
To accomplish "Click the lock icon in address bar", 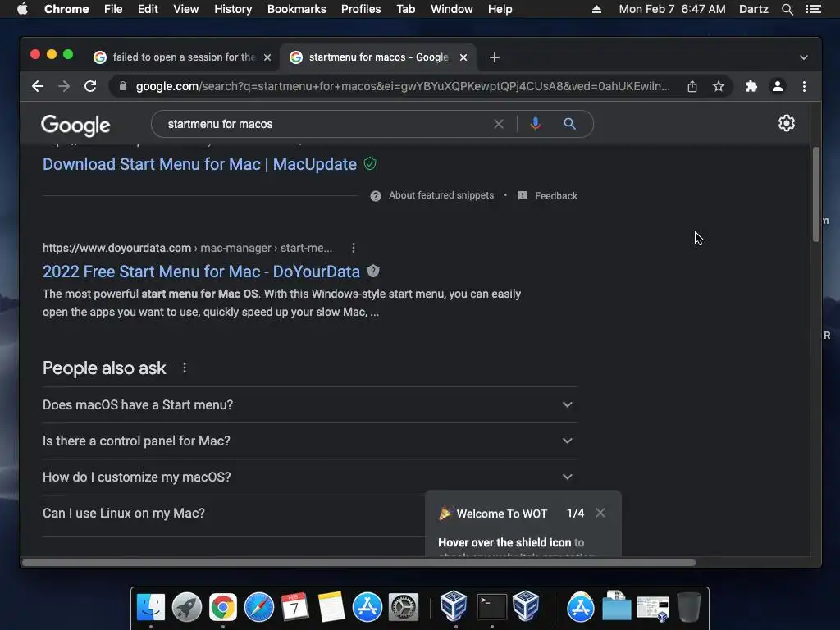I will coord(123,86).
